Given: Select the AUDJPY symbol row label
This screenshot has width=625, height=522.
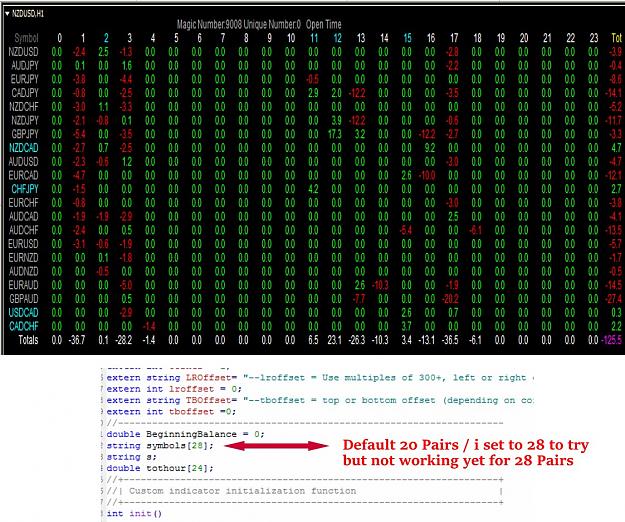Looking at the screenshot, I should pos(25,65).
